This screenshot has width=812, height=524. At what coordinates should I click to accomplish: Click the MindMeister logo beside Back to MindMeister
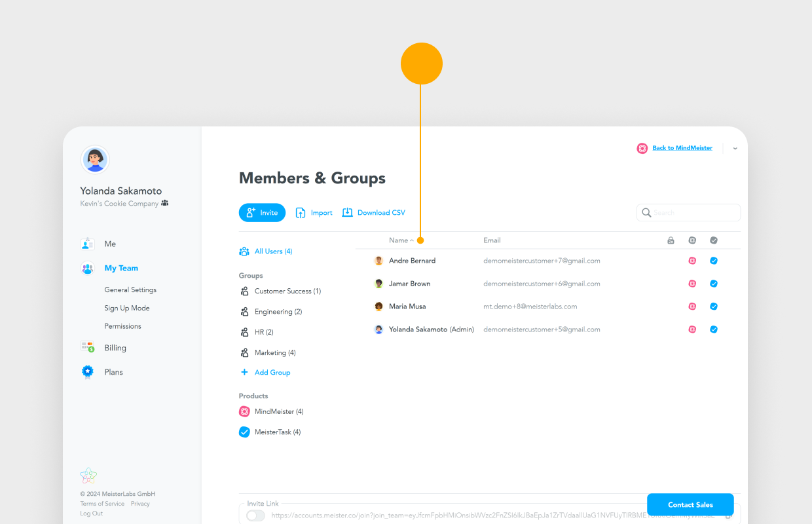tap(642, 148)
